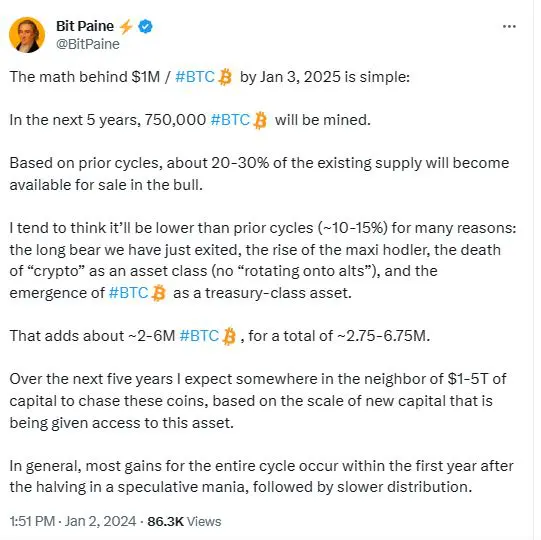Click #BTC hashtag in the first line
This screenshot has width=541, height=540.
(195, 77)
